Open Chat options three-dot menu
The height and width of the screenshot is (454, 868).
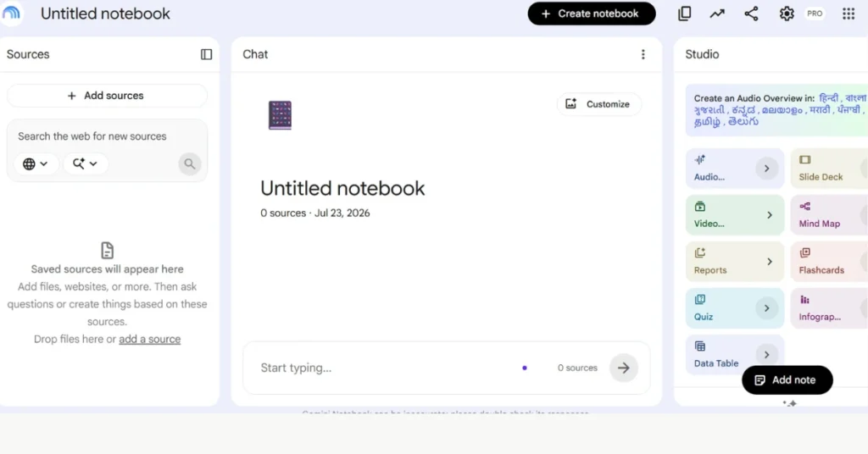tap(643, 54)
